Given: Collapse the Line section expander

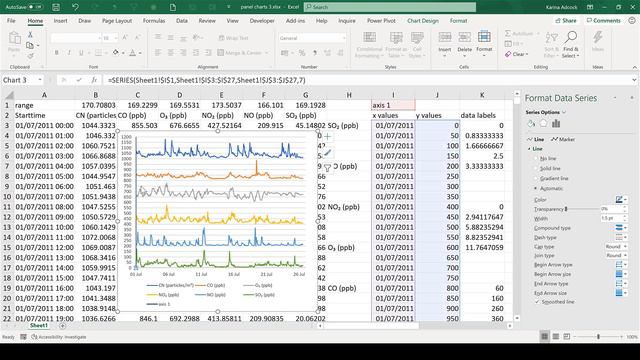Looking at the screenshot, I should (529, 149).
